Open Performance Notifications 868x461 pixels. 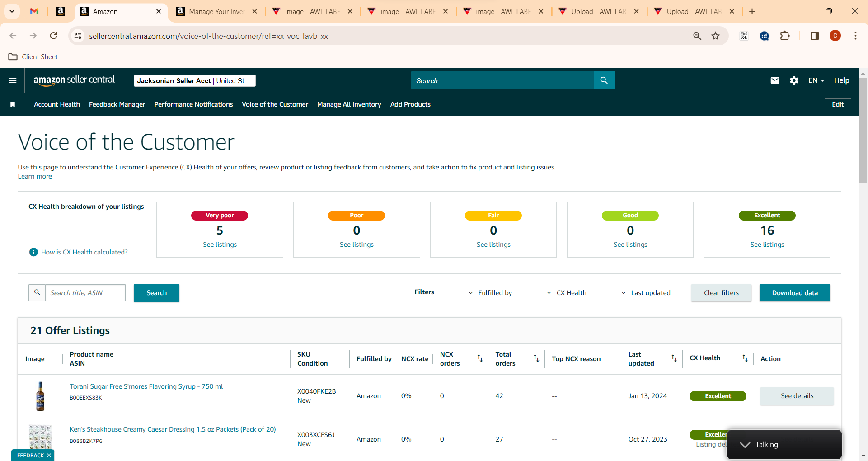[193, 104]
